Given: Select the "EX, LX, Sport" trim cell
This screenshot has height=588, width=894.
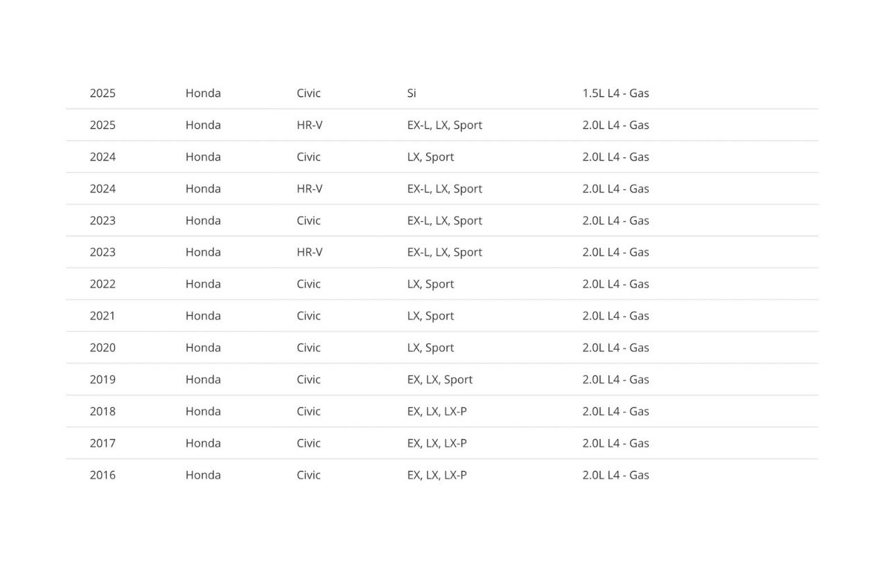Looking at the screenshot, I should (439, 380).
